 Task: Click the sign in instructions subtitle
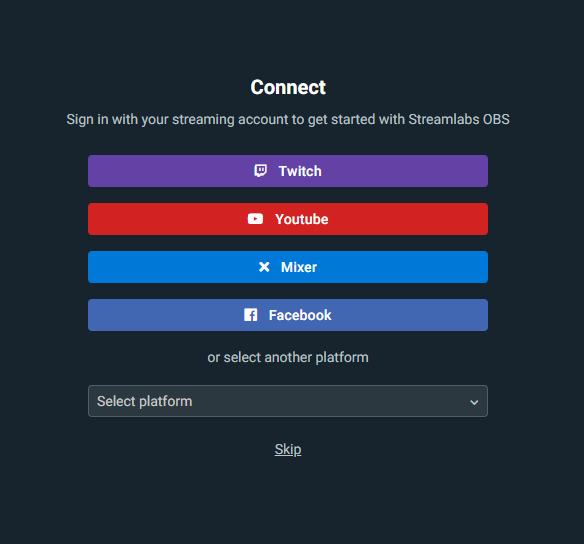288,120
